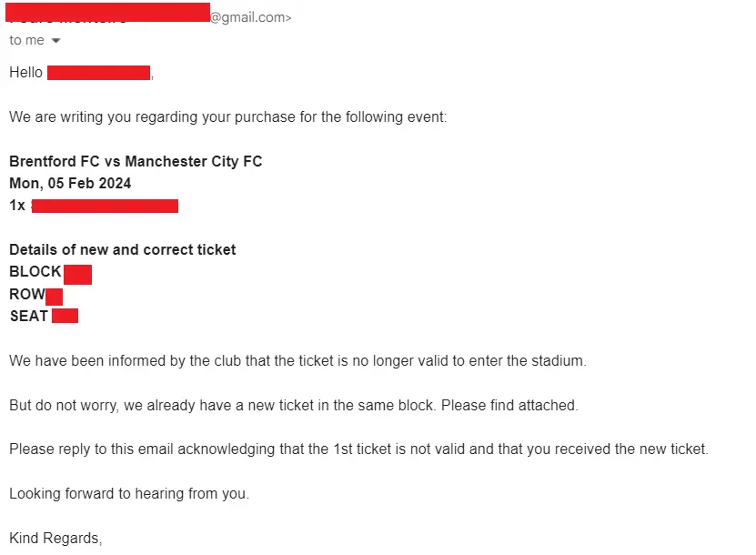The width and height of the screenshot is (756, 555).
Task: Click the redacted SEAT value
Action: (65, 316)
